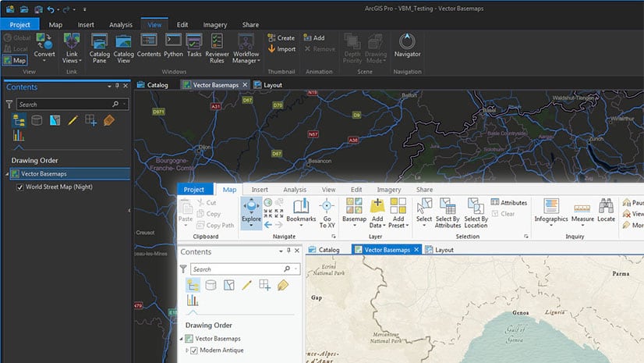This screenshot has width=644, height=363.
Task: Open Add Preset dropdown
Action: pos(398,212)
